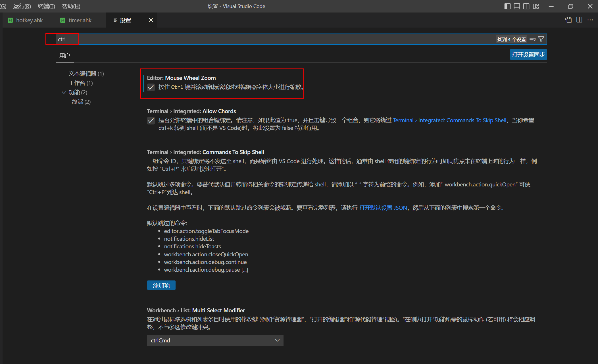
Task: Click the Editor: Mouse Wheel Zoom setting title
Action: tap(181, 78)
